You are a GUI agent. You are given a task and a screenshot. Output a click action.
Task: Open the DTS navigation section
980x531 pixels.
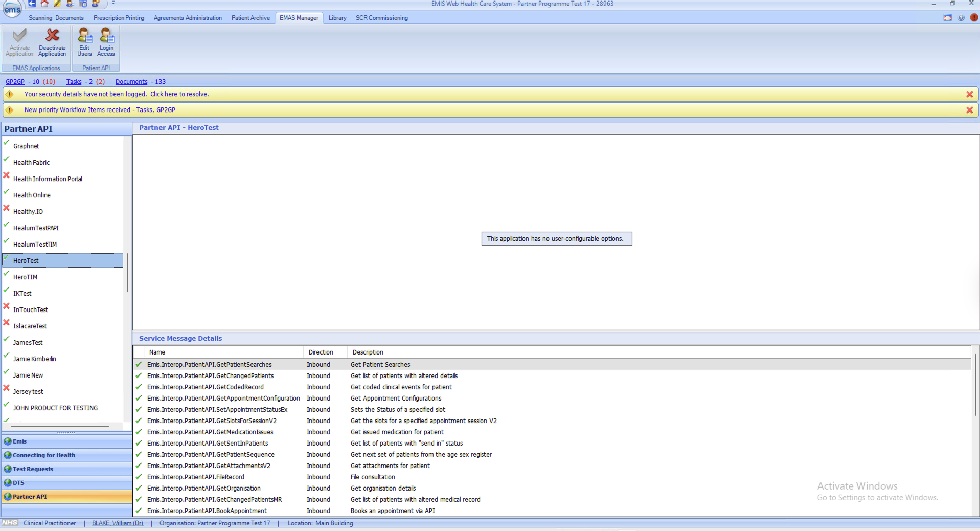tap(18, 483)
